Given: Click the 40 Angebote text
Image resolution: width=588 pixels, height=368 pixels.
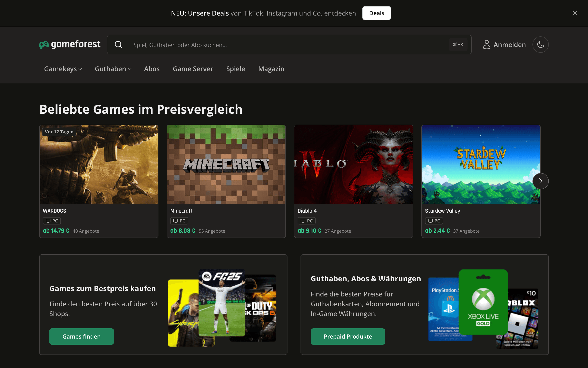Looking at the screenshot, I should click(x=86, y=231).
